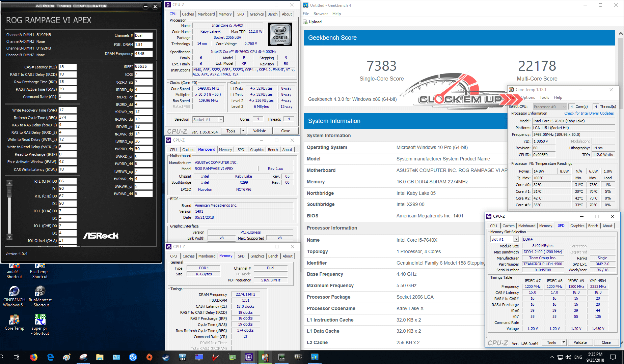
Task: Click the Steam icon in the taskbar
Action: (166, 357)
